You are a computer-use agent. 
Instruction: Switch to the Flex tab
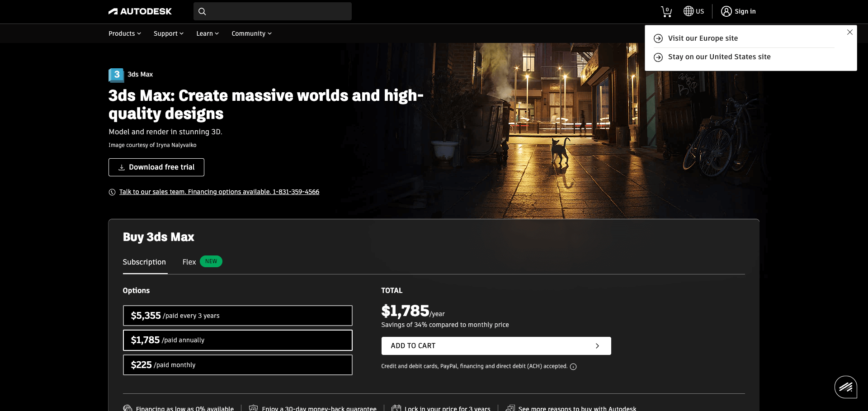pos(189,262)
